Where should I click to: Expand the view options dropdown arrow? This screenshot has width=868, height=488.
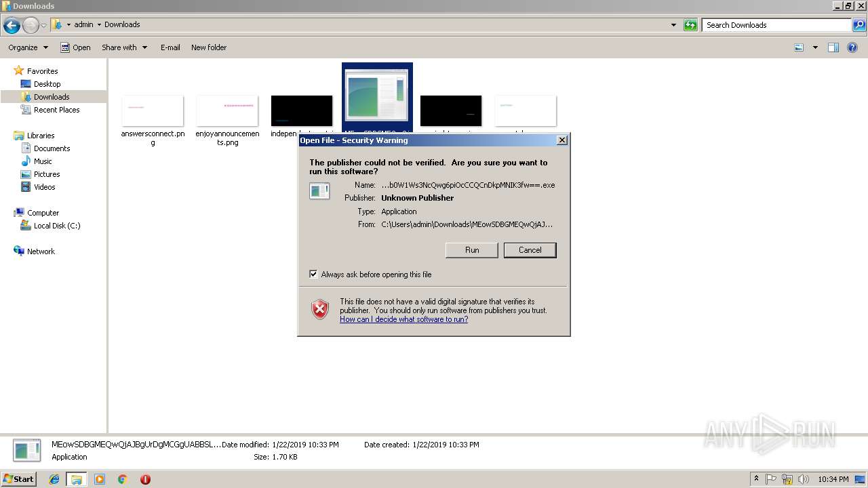pos(815,47)
